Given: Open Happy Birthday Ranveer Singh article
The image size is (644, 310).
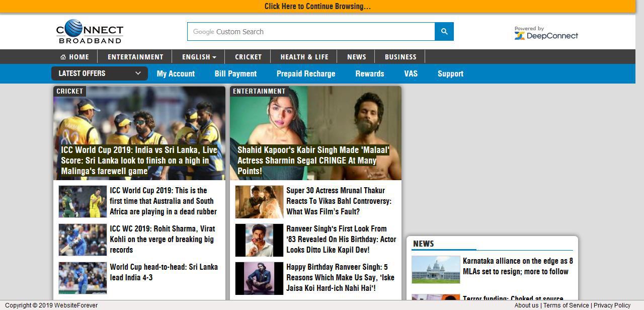Looking at the screenshot, I should tap(341, 277).
